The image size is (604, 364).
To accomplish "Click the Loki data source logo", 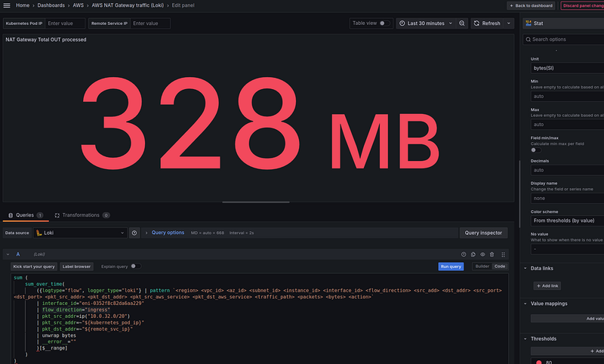I will point(39,233).
